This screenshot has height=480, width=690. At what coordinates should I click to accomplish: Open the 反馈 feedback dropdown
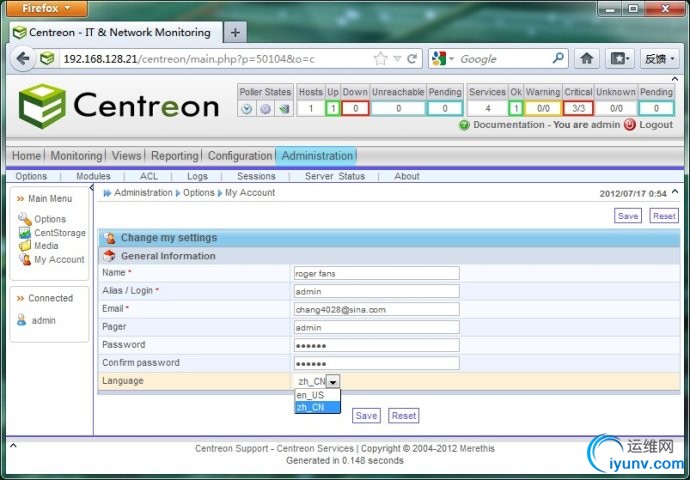tap(659, 58)
